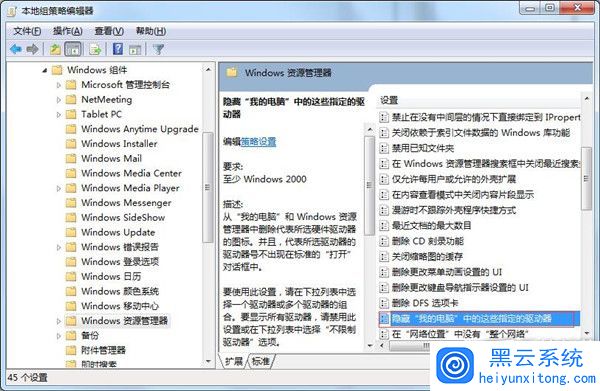This screenshot has width=600, height=391.
Task: Select 关闭依赖于索引文件数据的 Windows 库功能 setting
Action: click(x=481, y=133)
